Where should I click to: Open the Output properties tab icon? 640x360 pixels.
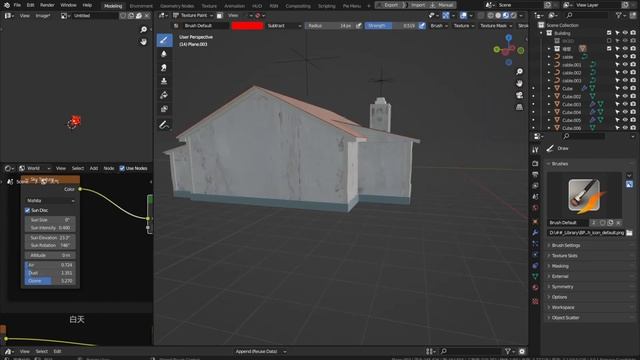535,175
